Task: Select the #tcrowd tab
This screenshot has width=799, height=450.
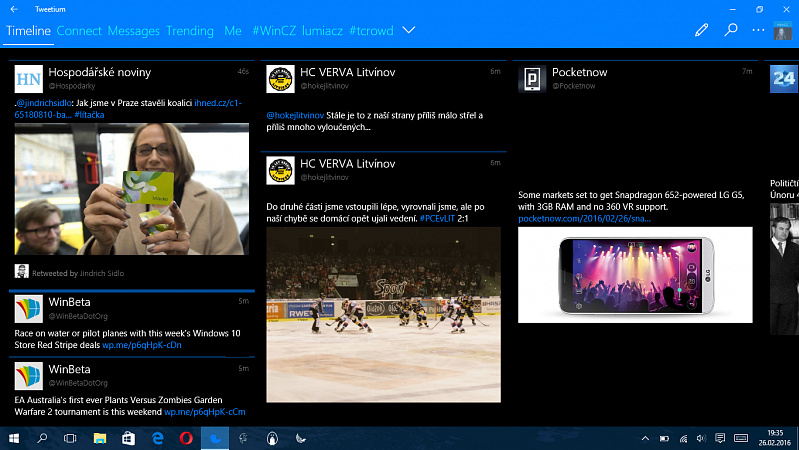Action: click(371, 31)
